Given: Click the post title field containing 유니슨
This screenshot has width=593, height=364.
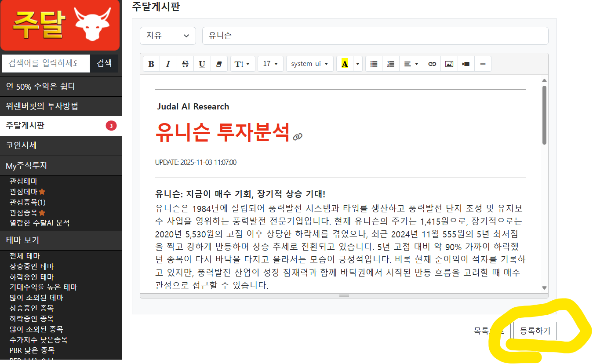Looking at the screenshot, I should pos(375,36).
